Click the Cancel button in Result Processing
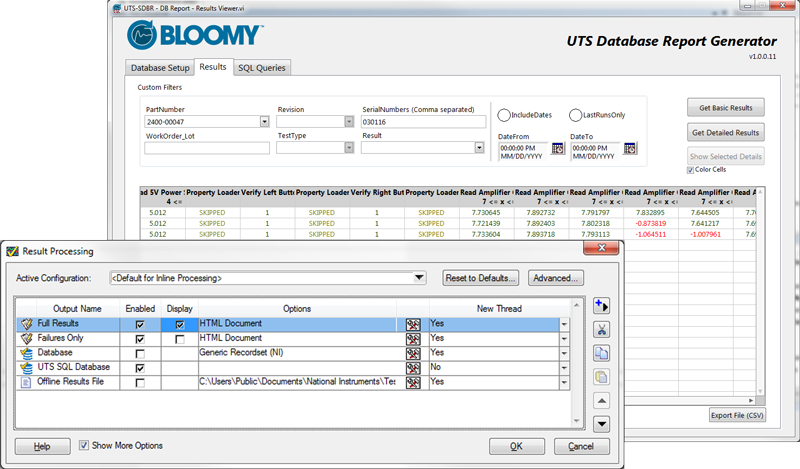 tap(581, 446)
